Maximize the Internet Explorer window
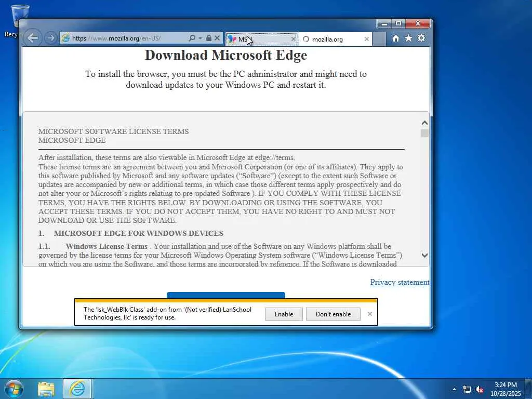Image resolution: width=532 pixels, height=399 pixels. click(398, 23)
